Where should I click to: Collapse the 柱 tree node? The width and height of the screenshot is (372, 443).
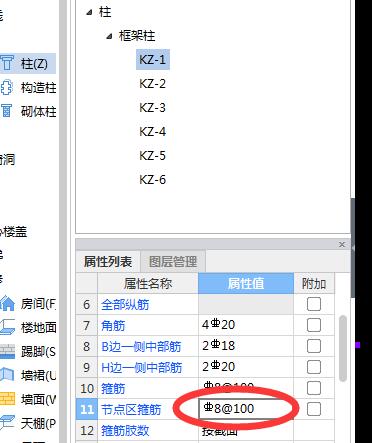(89, 12)
